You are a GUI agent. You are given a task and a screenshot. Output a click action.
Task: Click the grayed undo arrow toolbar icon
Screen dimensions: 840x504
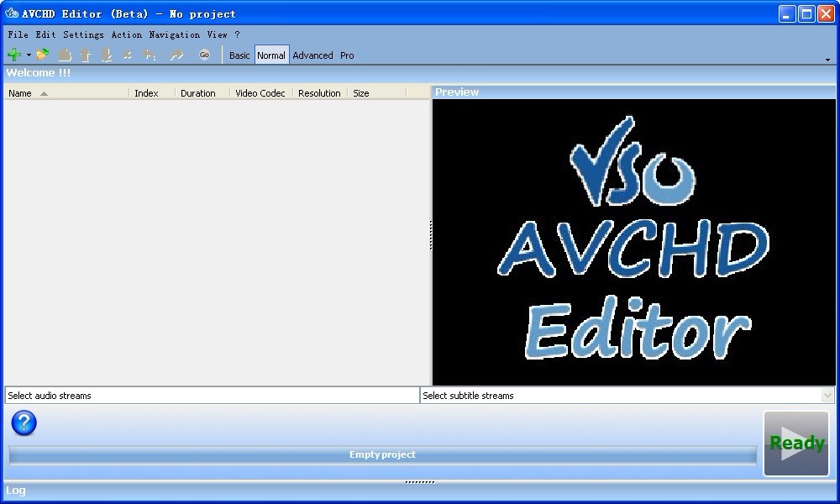click(x=150, y=55)
